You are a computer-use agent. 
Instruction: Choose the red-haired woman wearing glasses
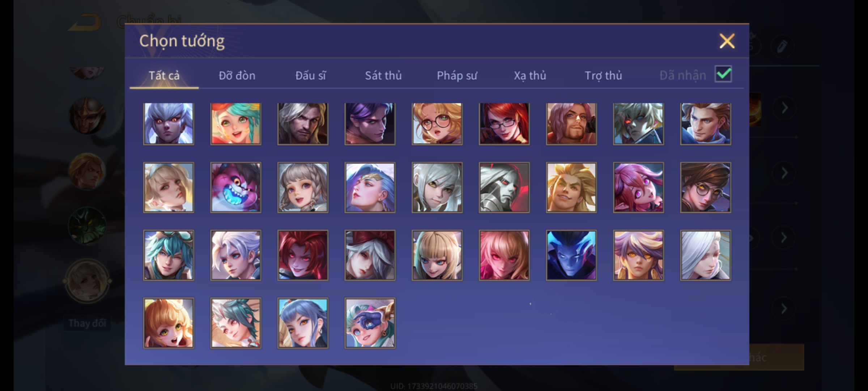504,123
